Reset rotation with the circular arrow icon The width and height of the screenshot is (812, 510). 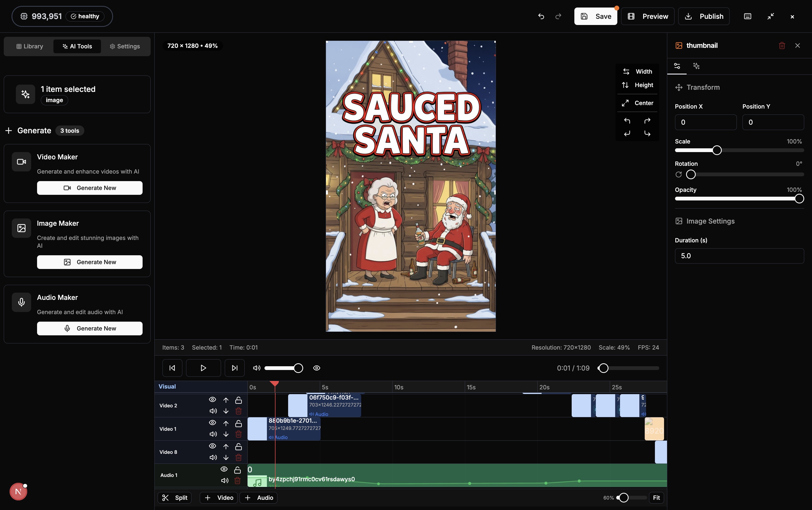pyautogui.click(x=678, y=174)
